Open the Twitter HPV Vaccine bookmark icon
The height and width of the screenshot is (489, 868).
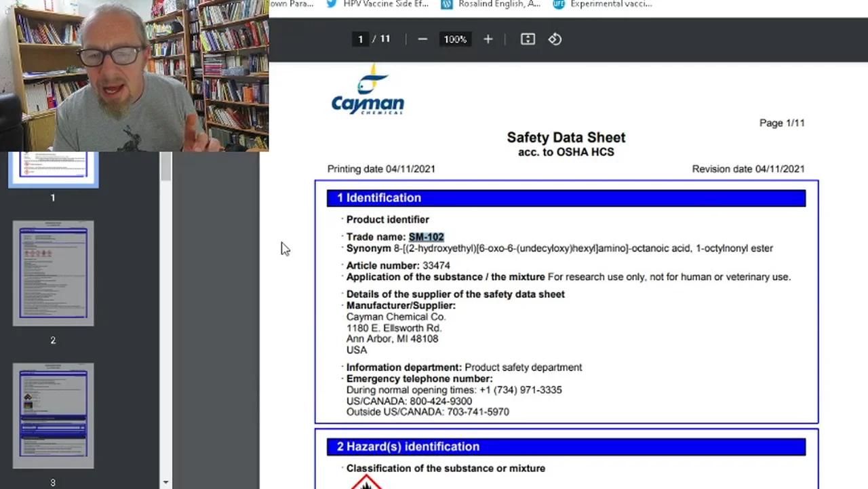pos(331,4)
